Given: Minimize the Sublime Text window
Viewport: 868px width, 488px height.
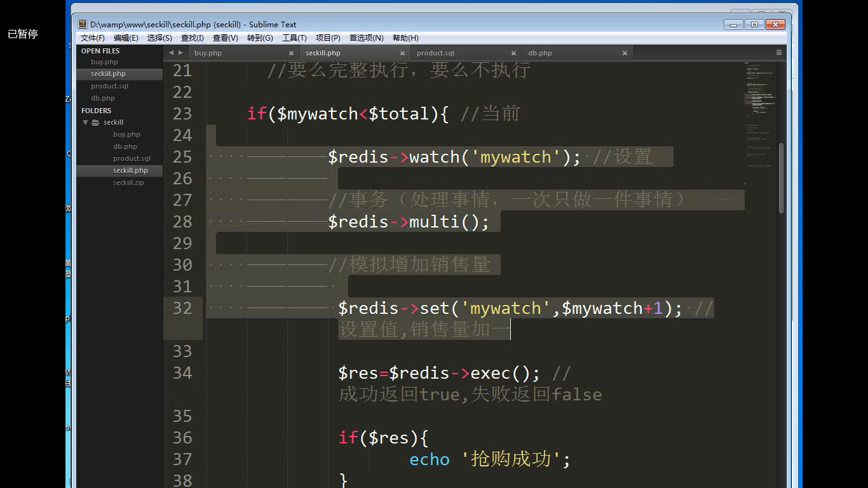Looking at the screenshot, I should 733,25.
